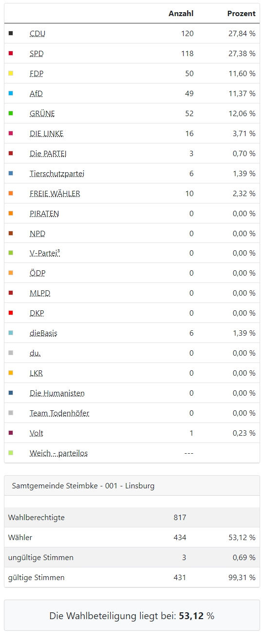
Task: Click the Wahlbeteiligung 53,12 % summary box
Action: click(132, 616)
